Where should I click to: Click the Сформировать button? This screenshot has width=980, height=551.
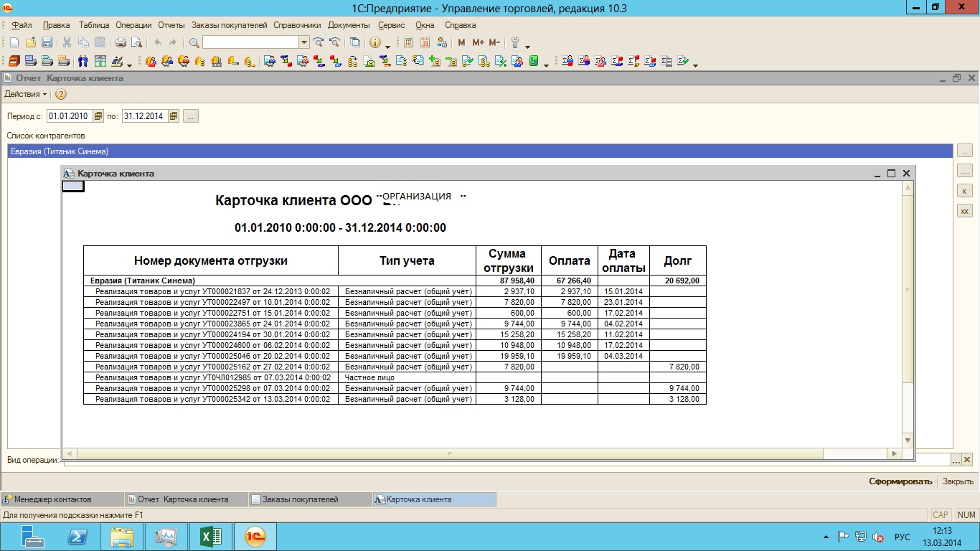(x=900, y=481)
